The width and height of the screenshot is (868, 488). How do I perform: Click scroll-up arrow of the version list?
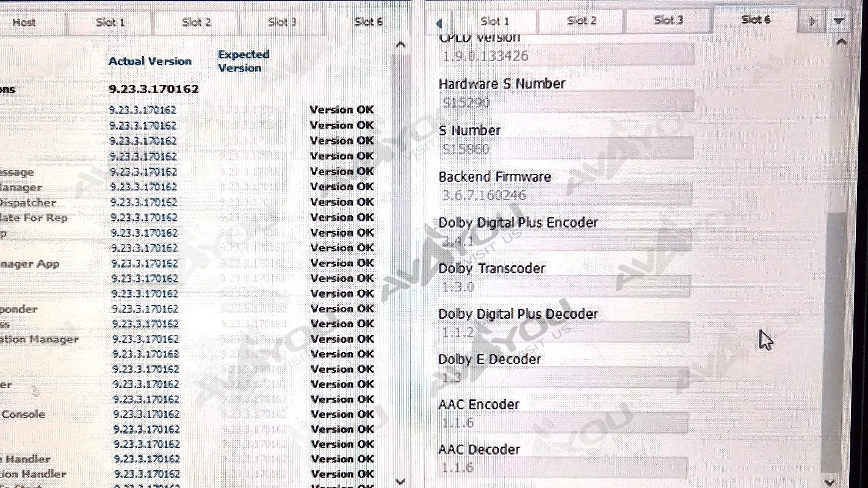pyautogui.click(x=400, y=45)
